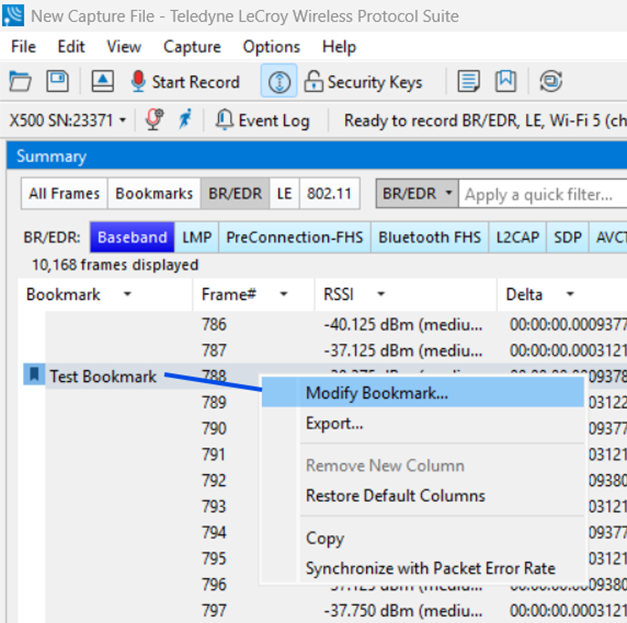This screenshot has height=623, width=627.
Task: Toggle the auto-scroll circular arrows icon
Action: (x=279, y=82)
